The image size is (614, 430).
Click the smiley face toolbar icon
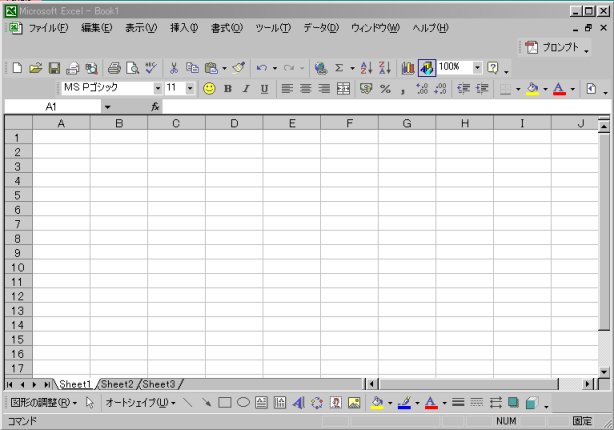[x=209, y=89]
